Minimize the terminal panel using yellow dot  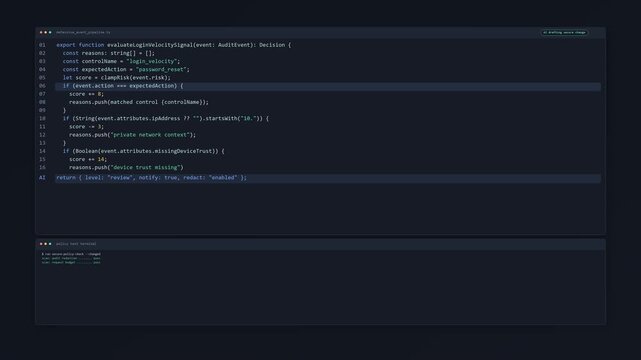coord(45,244)
